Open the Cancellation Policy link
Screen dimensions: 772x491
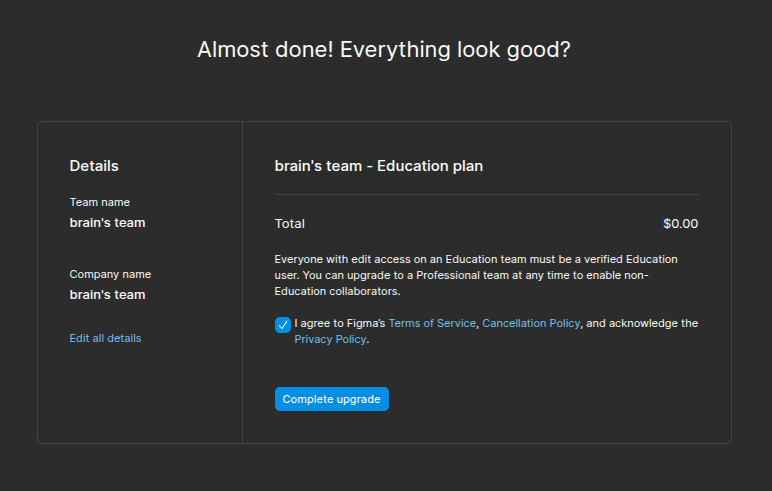click(x=531, y=324)
